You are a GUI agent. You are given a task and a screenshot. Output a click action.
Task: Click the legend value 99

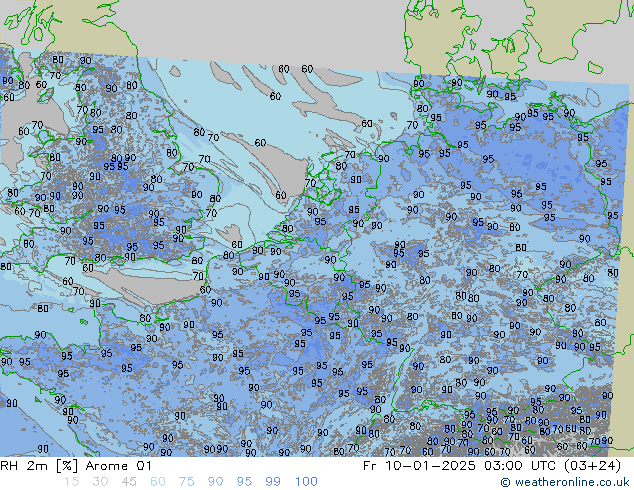click(273, 482)
